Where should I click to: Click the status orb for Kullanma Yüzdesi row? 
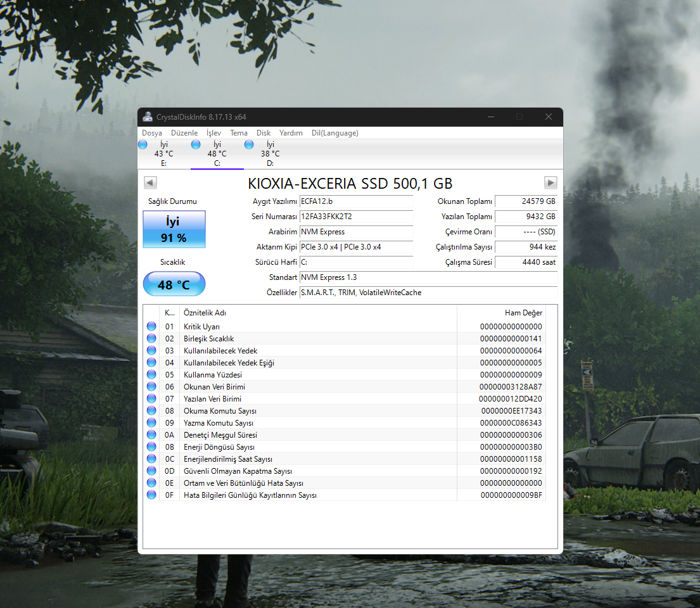152,374
